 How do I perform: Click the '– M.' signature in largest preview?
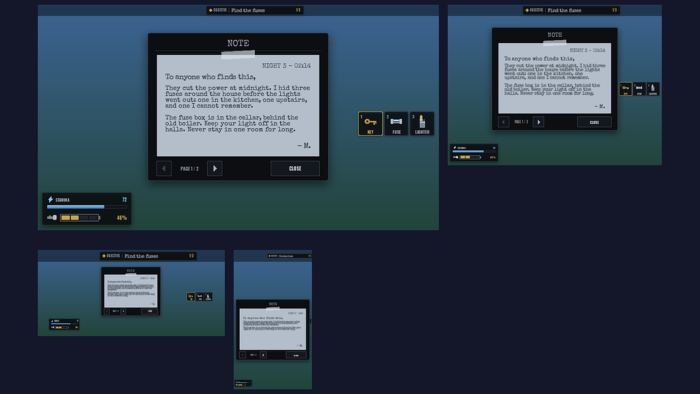tap(304, 145)
